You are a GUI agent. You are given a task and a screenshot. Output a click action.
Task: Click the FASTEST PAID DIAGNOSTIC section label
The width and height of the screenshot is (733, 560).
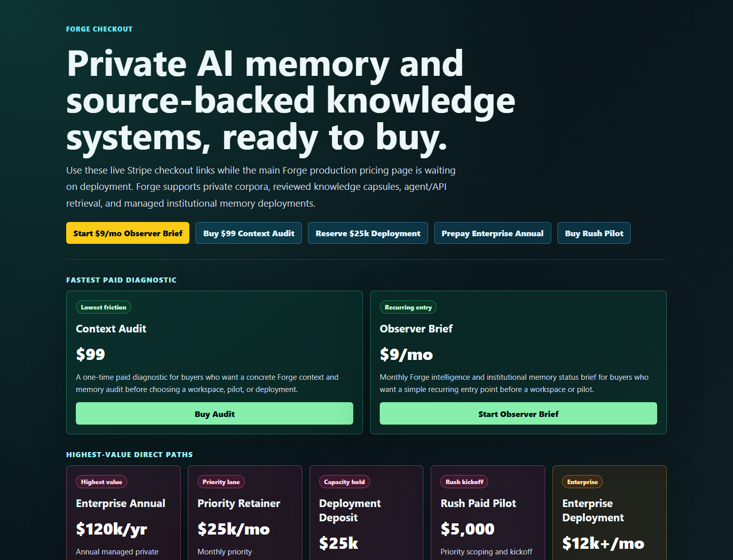pyautogui.click(x=121, y=280)
